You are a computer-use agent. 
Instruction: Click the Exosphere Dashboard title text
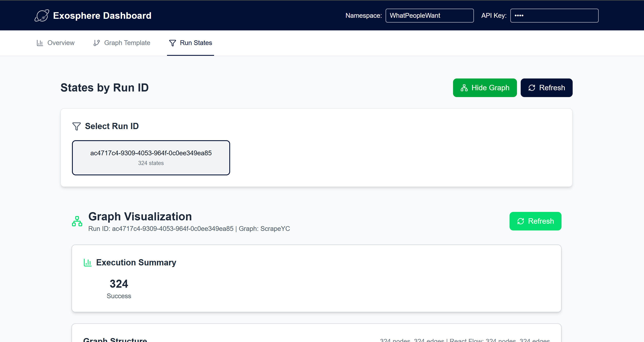(x=102, y=15)
